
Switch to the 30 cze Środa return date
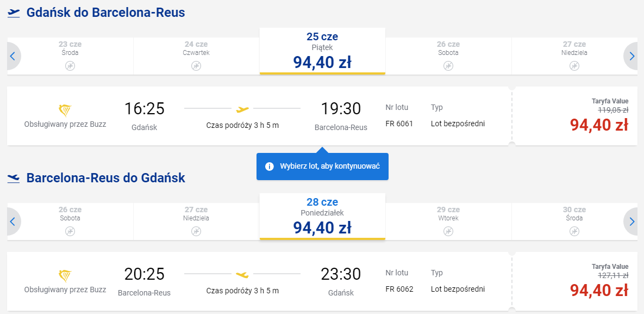(x=574, y=221)
